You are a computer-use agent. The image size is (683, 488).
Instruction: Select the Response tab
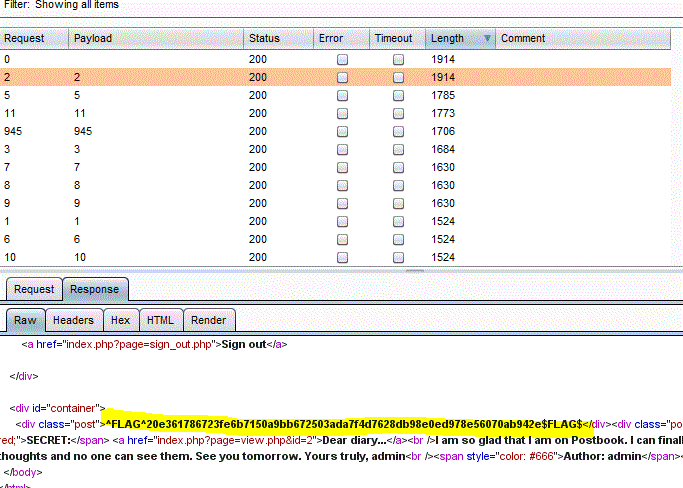[94, 289]
